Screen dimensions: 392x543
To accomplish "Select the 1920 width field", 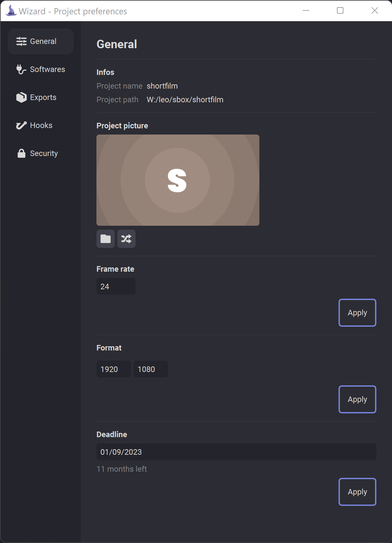I will coord(114,369).
